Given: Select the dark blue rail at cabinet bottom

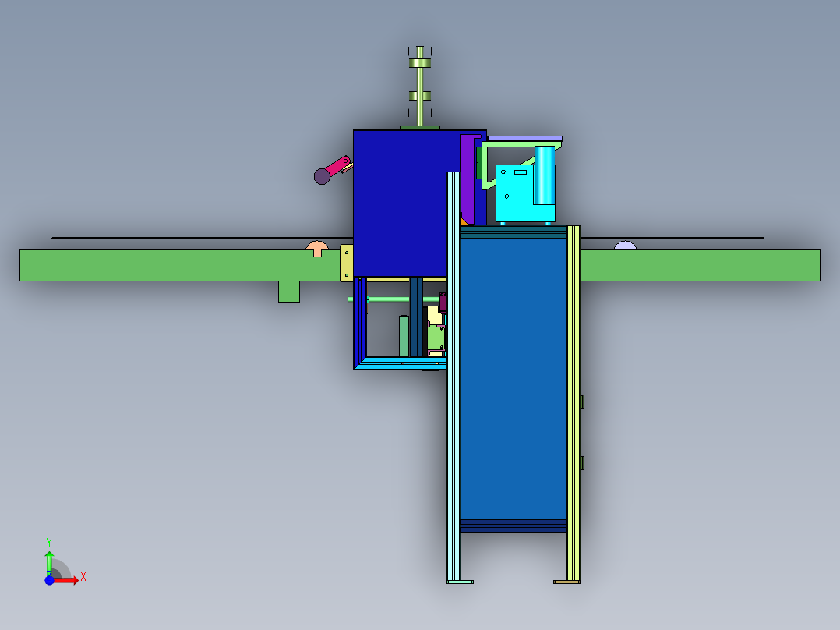Looking at the screenshot, I should [x=514, y=526].
